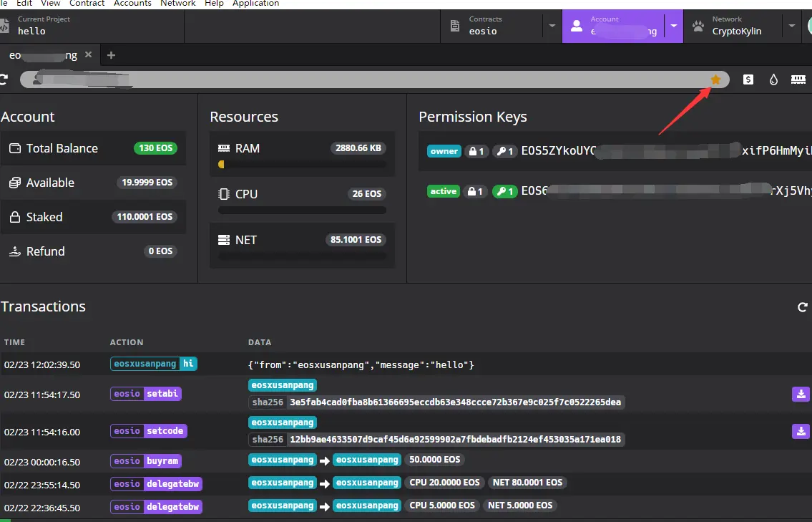
Task: Open the RAM memory icon in toolbar
Action: coord(798,79)
